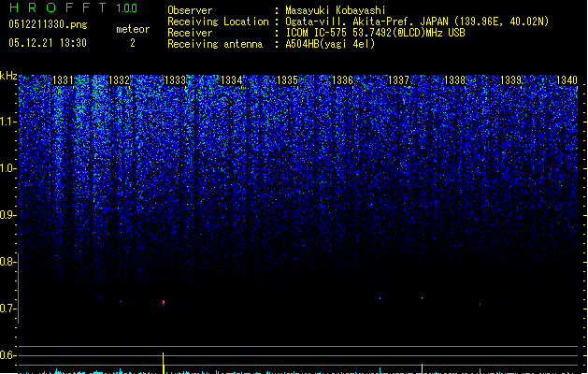588x374 pixels.
Task: Click the 0.6 kHz axis tick label
Action: pos(7,355)
